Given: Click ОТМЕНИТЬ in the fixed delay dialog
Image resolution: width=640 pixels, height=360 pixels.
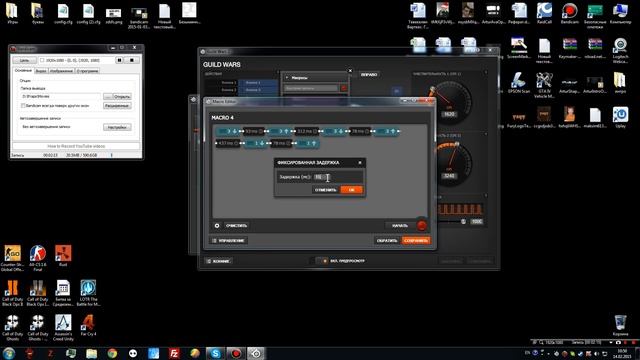Looking at the screenshot, I should 326,190.
